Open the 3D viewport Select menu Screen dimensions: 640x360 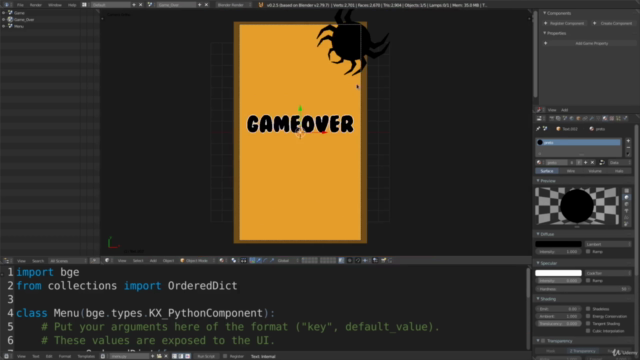pyautogui.click(x=138, y=260)
